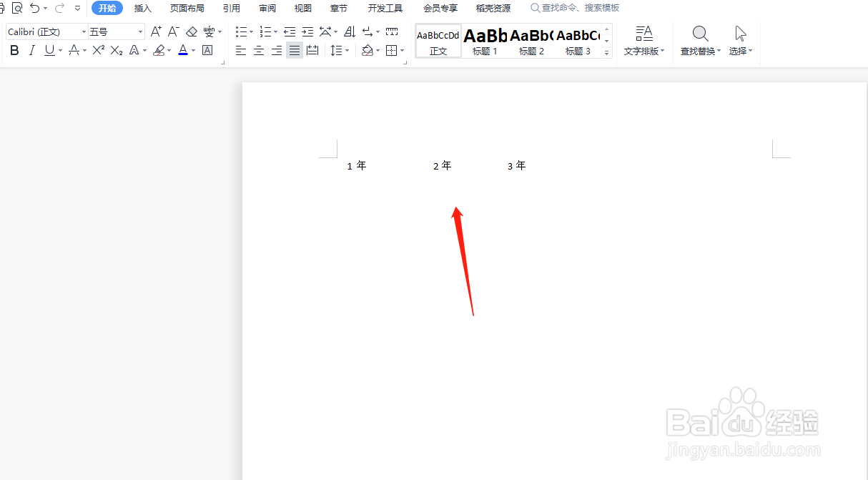Click the text highlight color button

tap(159, 50)
